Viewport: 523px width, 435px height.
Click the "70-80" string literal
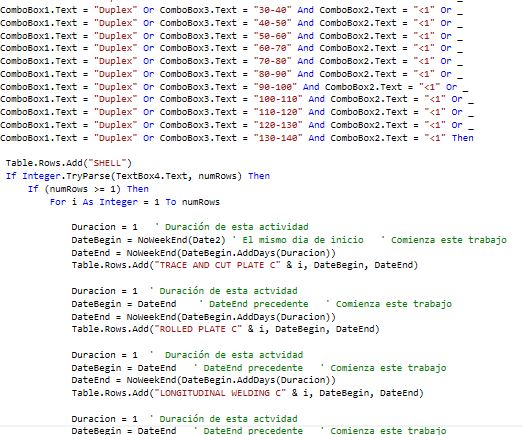click(x=272, y=61)
